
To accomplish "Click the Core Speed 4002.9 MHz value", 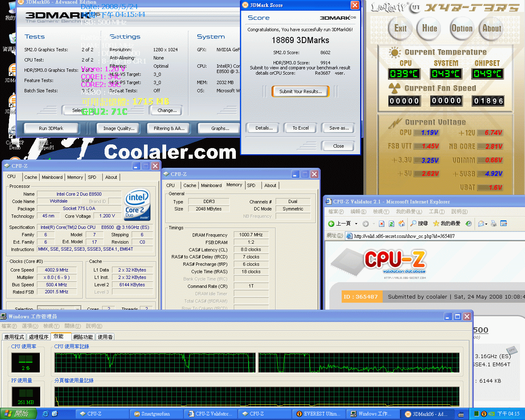I will (57, 270).
